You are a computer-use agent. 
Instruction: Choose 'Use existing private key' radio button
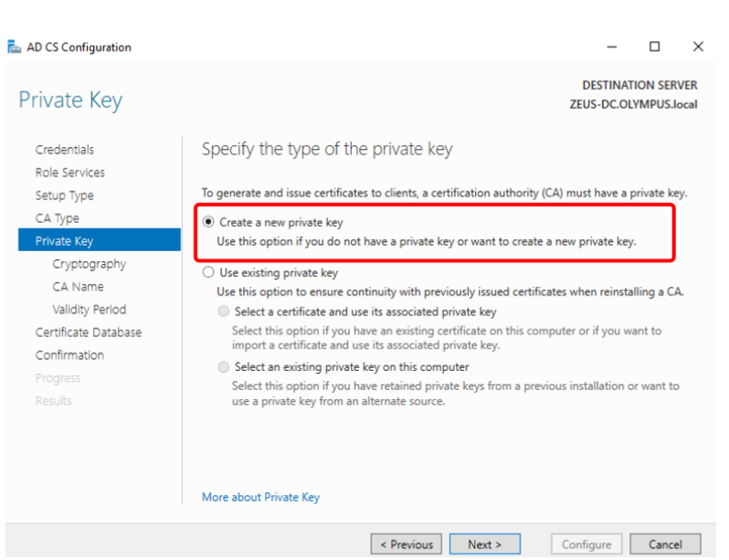coord(208,272)
